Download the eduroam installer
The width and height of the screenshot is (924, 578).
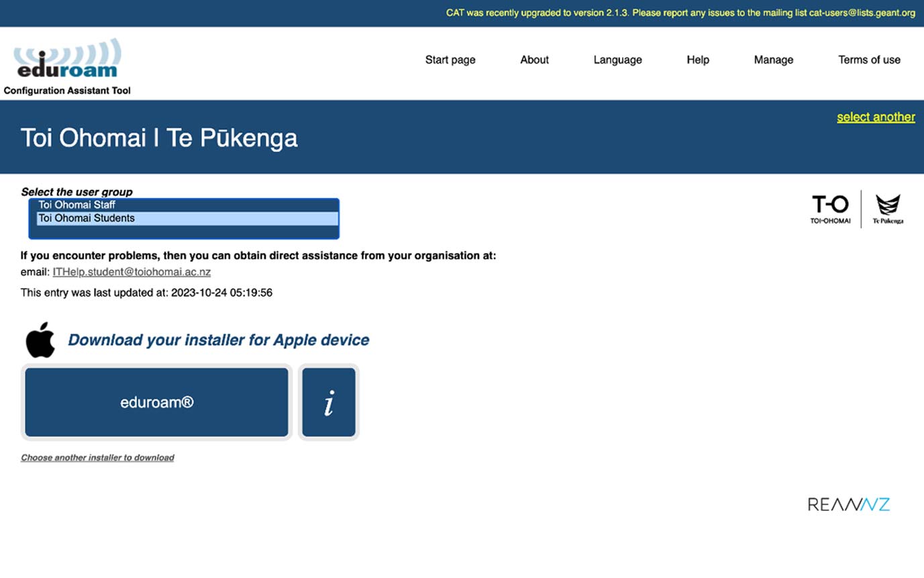click(156, 402)
